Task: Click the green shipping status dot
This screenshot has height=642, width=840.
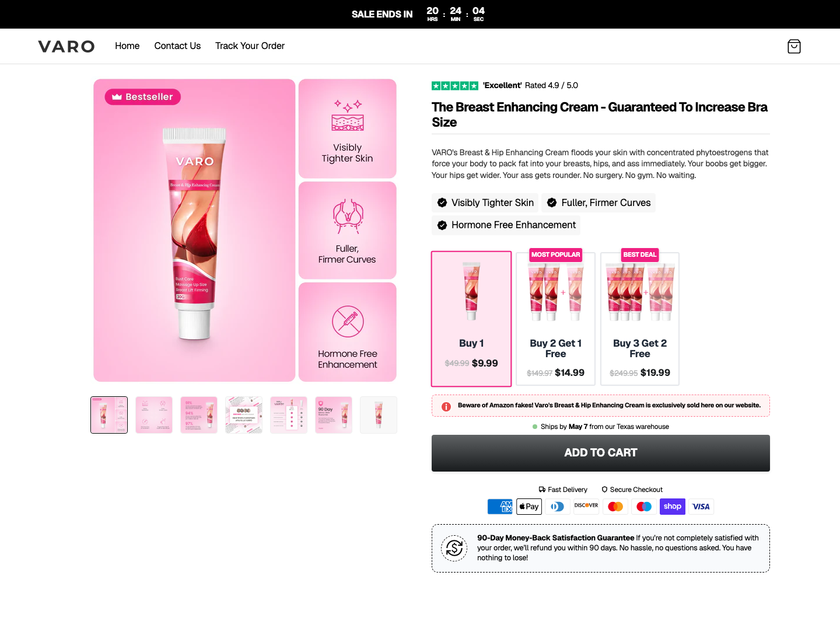Action: point(535,427)
